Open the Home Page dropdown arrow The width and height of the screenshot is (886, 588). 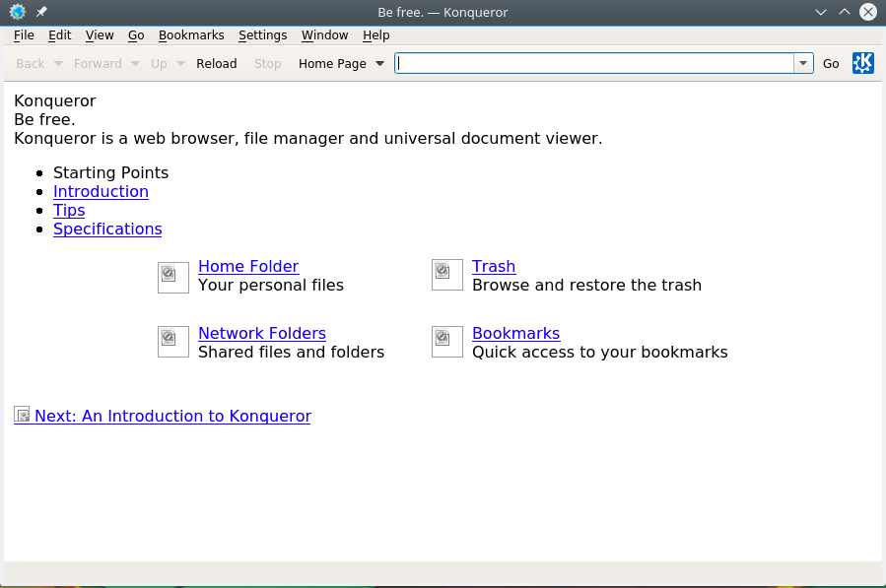point(379,64)
